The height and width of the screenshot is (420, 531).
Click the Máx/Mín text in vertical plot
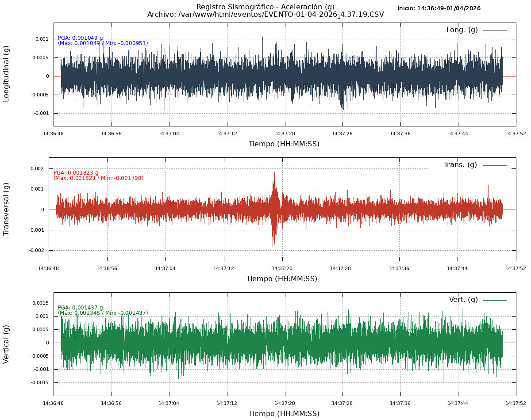tap(103, 313)
